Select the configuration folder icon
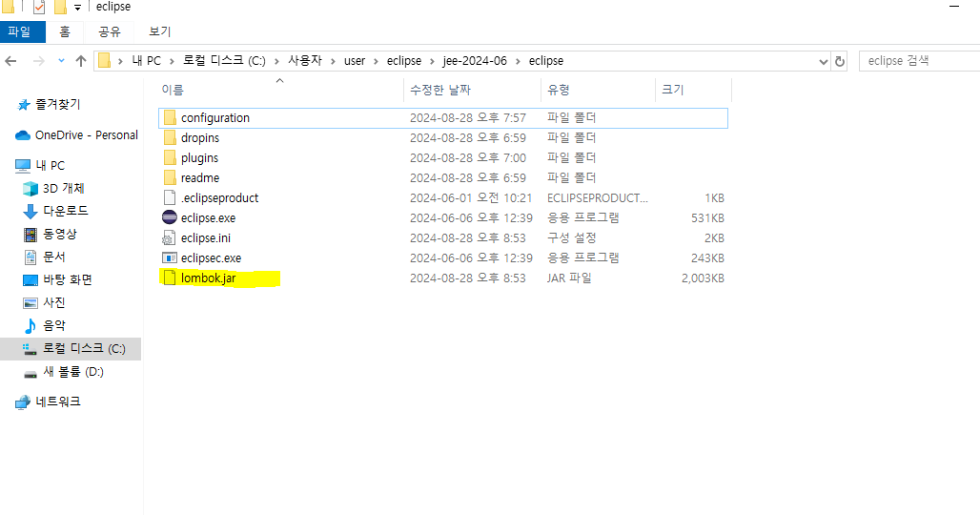The image size is (980, 515). pyautogui.click(x=170, y=117)
